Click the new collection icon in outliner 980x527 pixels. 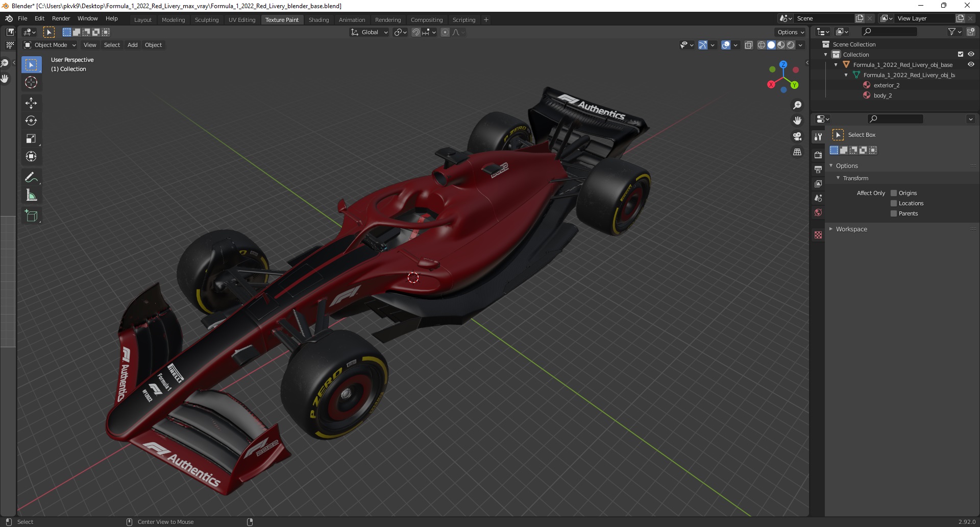click(x=971, y=32)
